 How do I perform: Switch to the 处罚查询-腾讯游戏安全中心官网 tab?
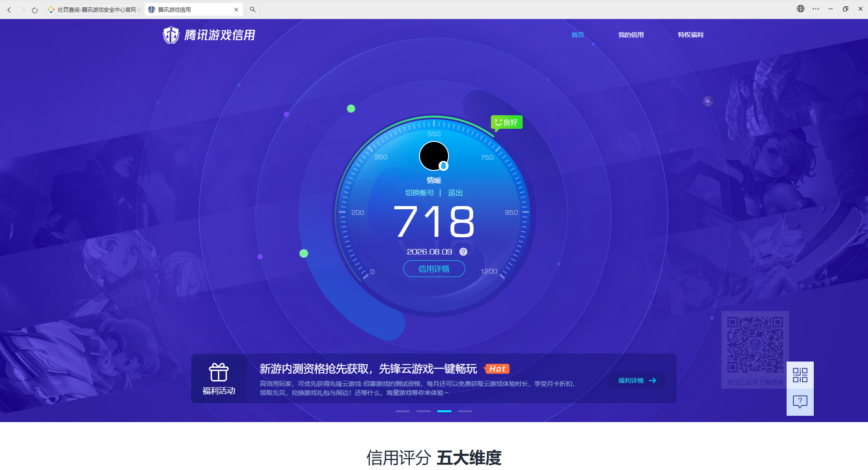pos(94,9)
